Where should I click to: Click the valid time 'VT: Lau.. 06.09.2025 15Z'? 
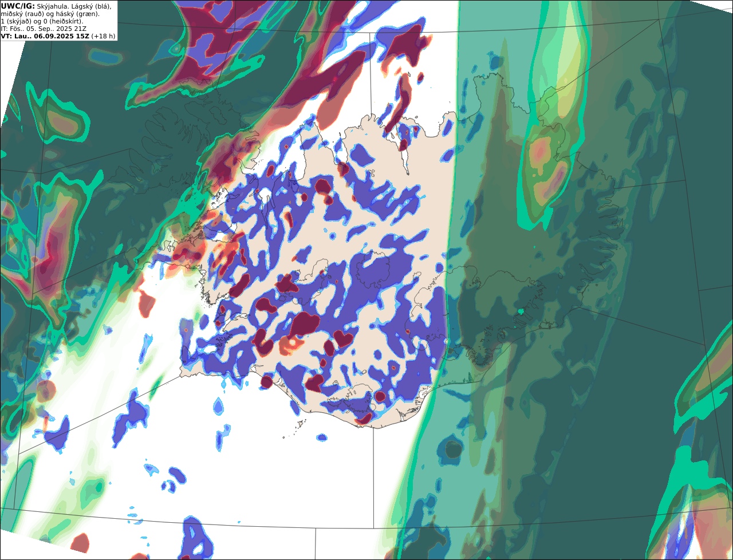(x=45, y=36)
